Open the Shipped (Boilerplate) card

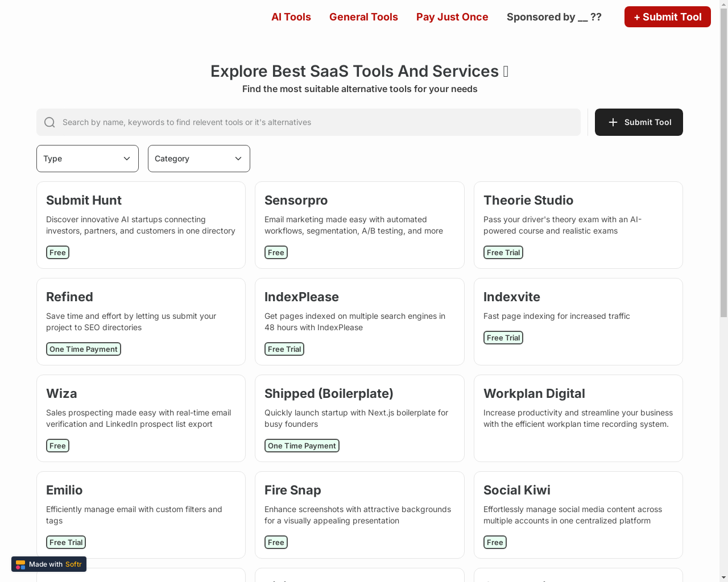pos(359,418)
